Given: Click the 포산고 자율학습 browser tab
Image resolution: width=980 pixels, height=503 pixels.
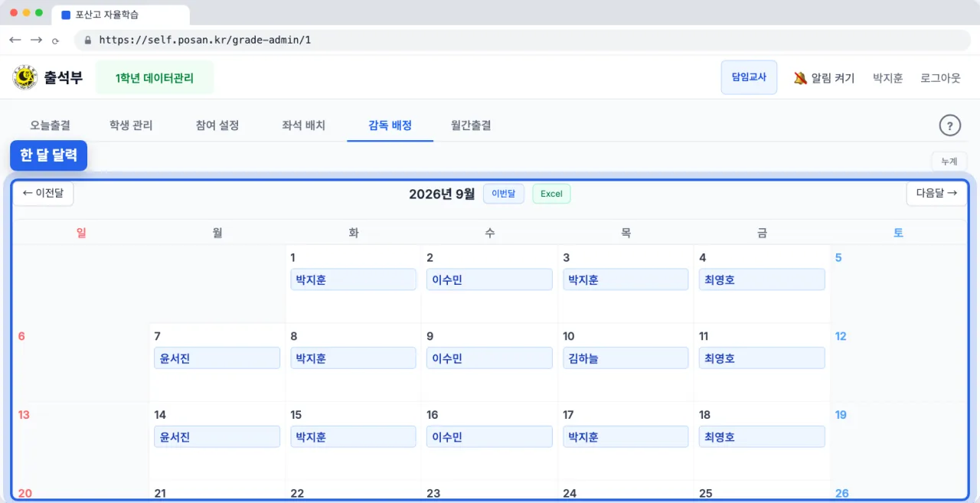Looking at the screenshot, I should 121,15.
